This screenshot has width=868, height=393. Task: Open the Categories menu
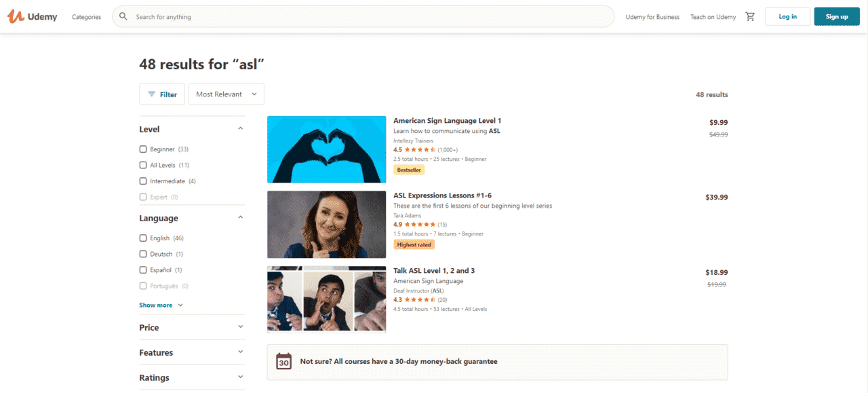coord(87,17)
